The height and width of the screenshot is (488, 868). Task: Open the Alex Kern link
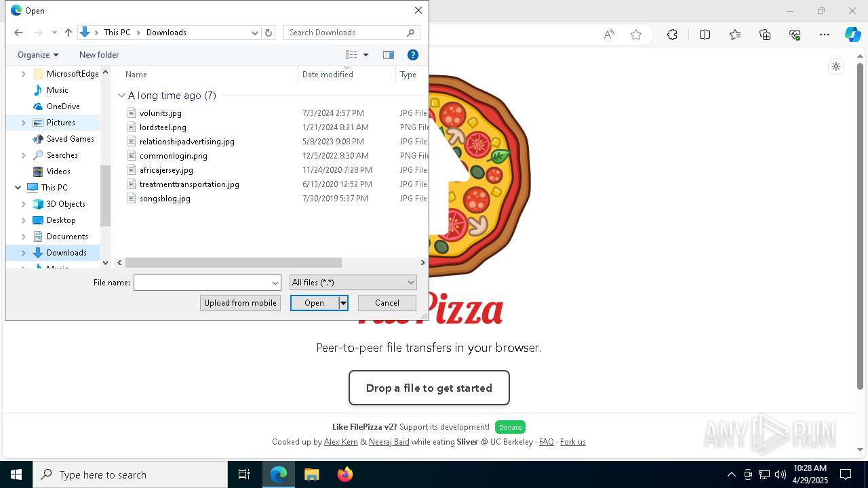tap(341, 442)
